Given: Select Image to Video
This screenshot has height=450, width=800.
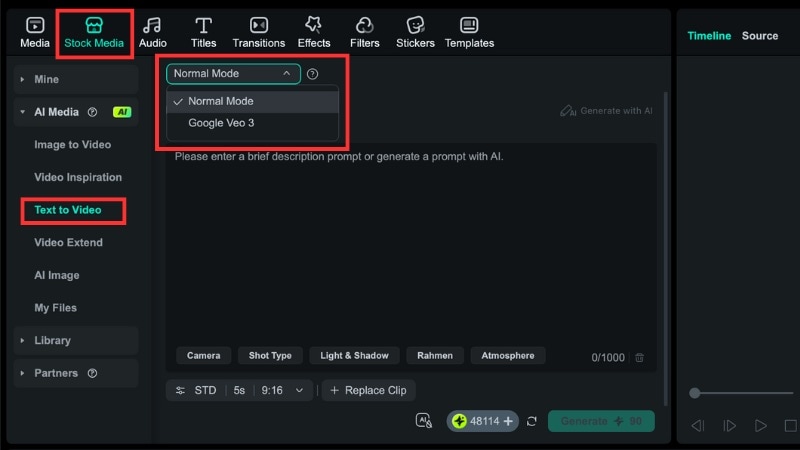Looking at the screenshot, I should [72, 144].
